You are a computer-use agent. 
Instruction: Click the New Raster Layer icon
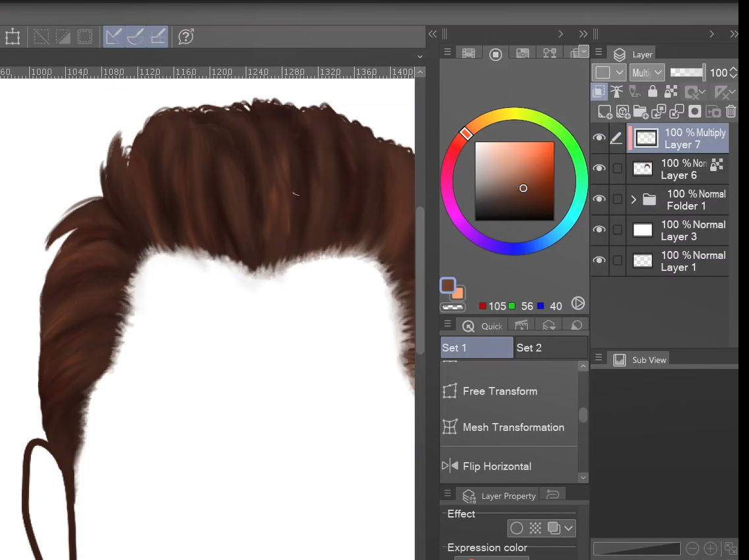[x=605, y=112]
